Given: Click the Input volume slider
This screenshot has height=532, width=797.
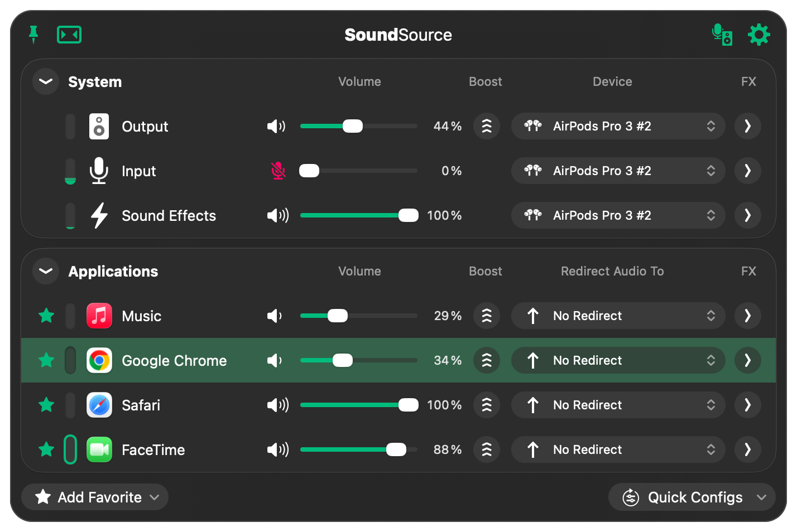Looking at the screenshot, I should (x=359, y=171).
